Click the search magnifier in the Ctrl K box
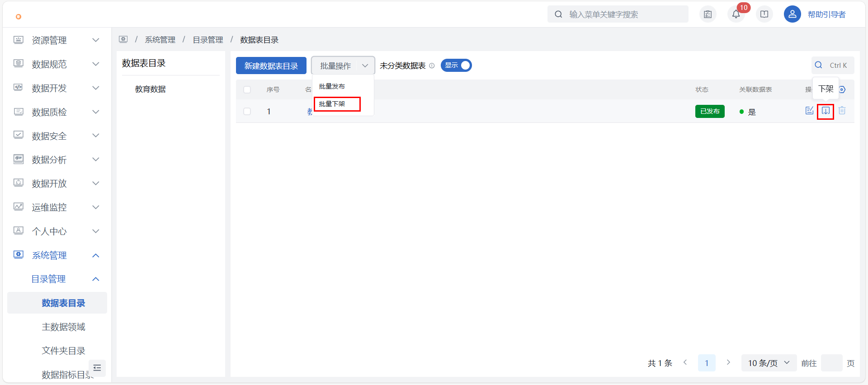868x385 pixels. click(818, 65)
